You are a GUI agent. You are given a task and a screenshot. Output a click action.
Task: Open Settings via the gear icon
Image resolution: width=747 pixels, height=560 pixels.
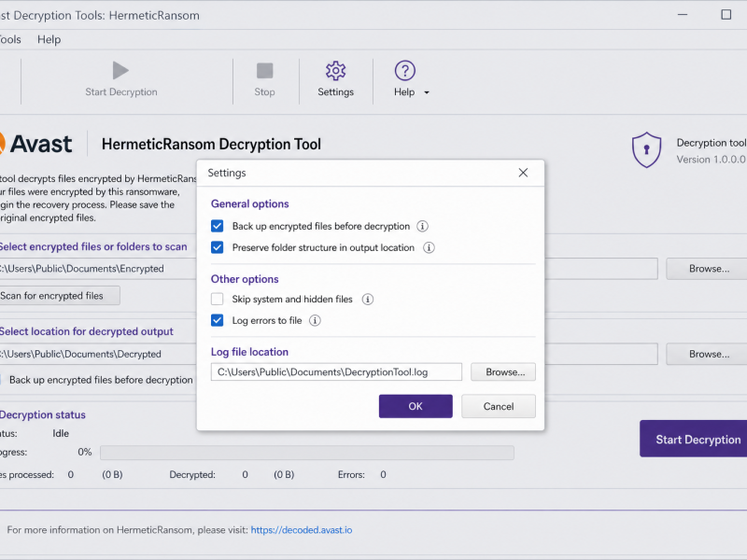(x=335, y=71)
